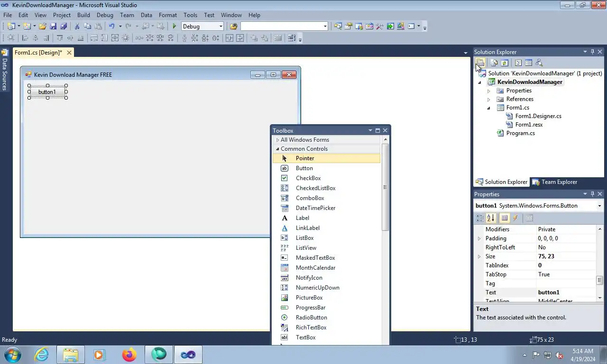The height and width of the screenshot is (364, 607).
Task: Open the Format menu
Action: pos(168,15)
